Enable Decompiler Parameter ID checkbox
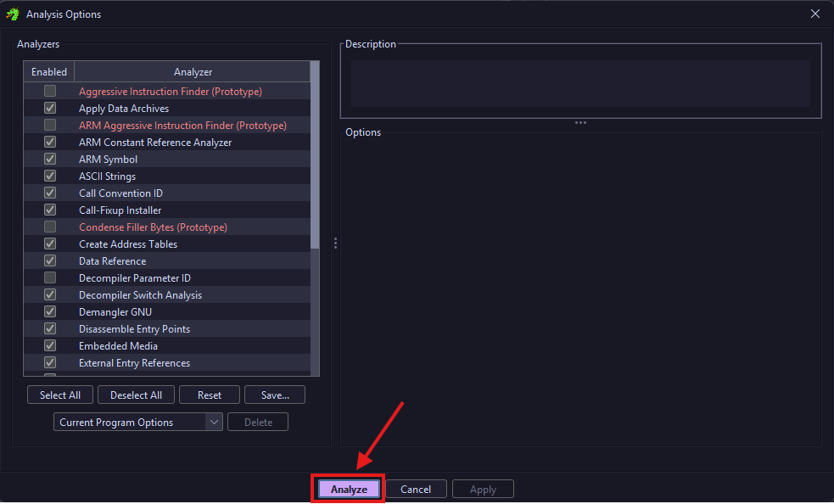This screenshot has height=504, width=834. [x=50, y=277]
